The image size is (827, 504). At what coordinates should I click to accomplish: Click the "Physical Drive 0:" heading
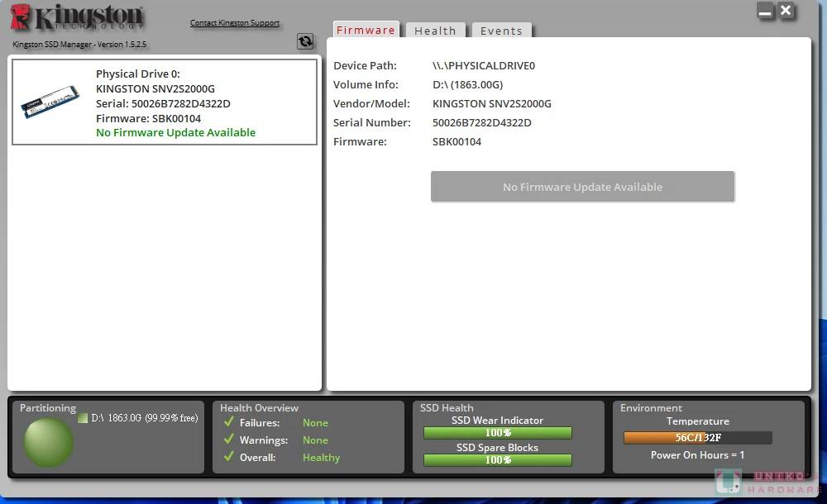pos(138,74)
